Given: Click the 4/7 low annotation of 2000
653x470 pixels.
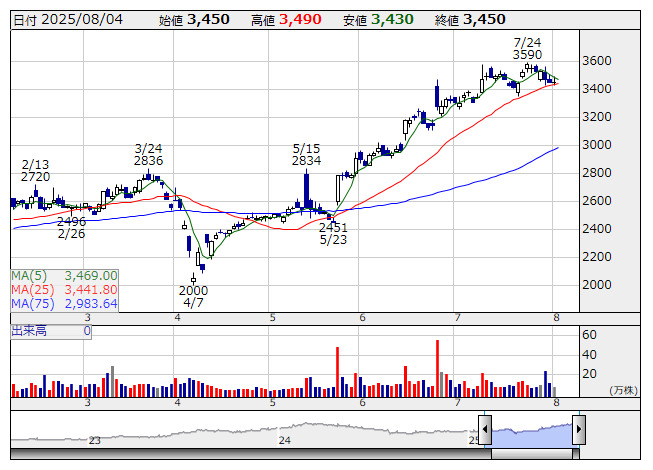Looking at the screenshot, I should coord(194,297).
